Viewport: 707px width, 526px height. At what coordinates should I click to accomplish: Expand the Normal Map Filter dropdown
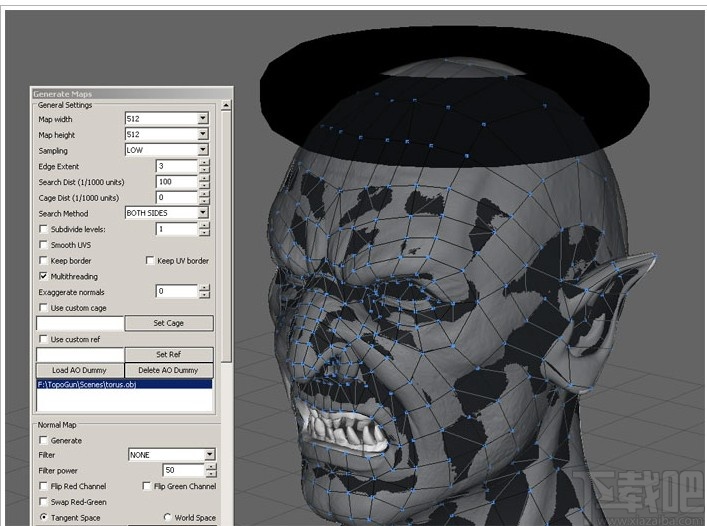209,455
